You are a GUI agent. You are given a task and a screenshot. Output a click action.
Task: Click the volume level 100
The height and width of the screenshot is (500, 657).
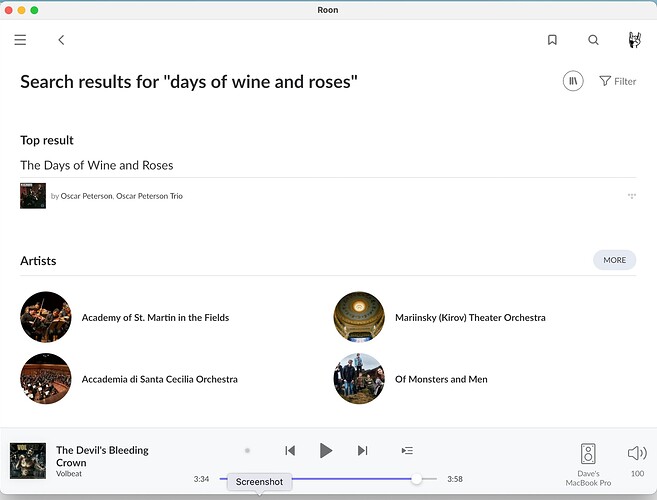pos(637,474)
